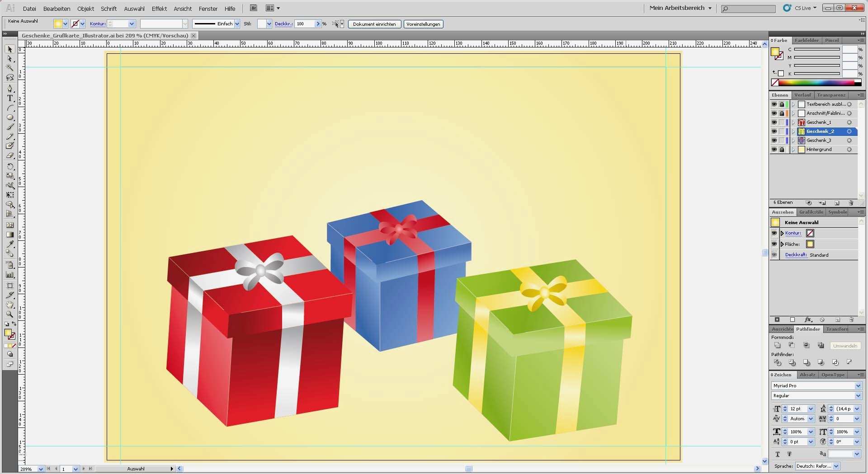Hide the Geschenk_3 layer
Viewport: 868px width, 474px height.
[x=774, y=141]
